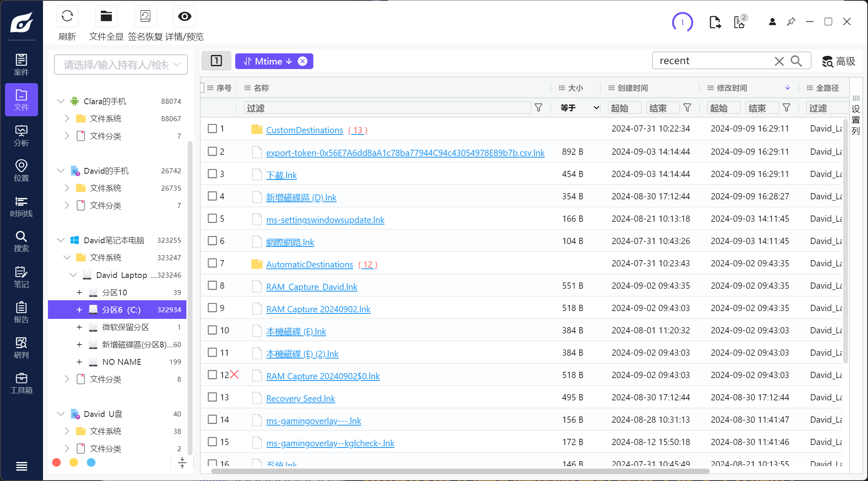The width and height of the screenshot is (868, 481).
Task: Open the 工具箱 toolbox sidebar section
Action: 21,383
